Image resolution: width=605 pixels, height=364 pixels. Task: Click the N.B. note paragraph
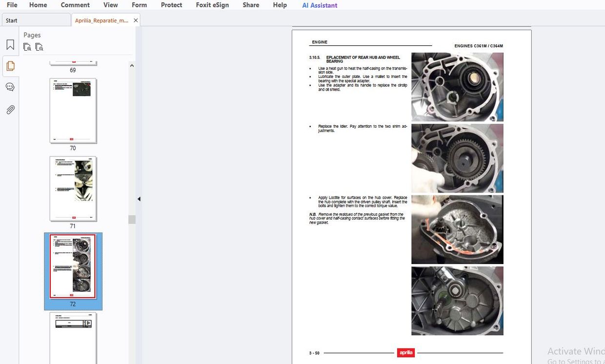(x=357, y=218)
